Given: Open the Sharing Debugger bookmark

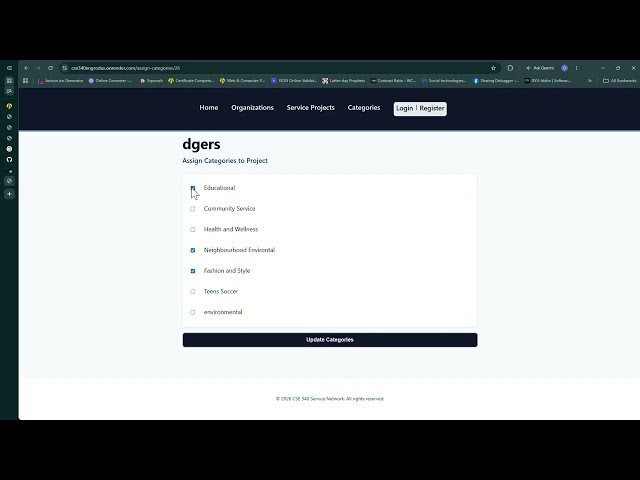Looking at the screenshot, I should (x=496, y=81).
